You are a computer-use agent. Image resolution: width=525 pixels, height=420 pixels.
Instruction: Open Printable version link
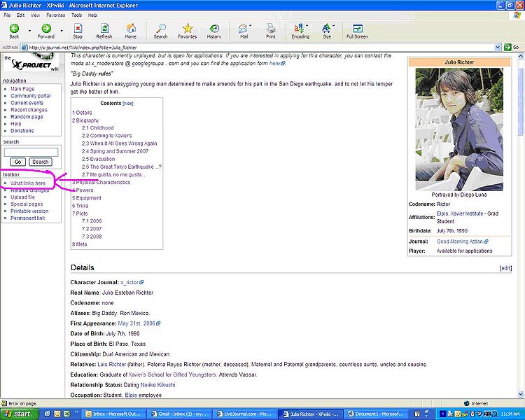coord(29,211)
